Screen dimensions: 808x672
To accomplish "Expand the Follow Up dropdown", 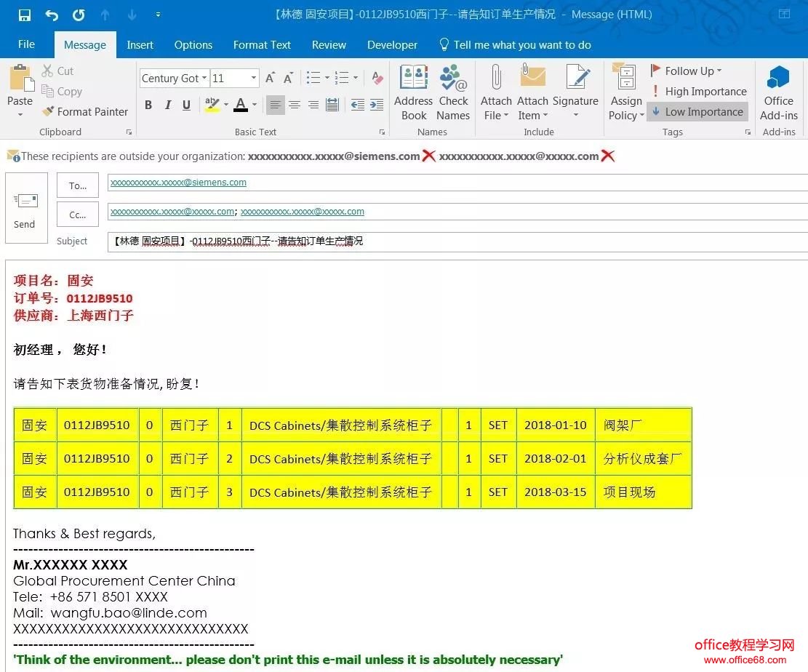I will click(x=719, y=71).
